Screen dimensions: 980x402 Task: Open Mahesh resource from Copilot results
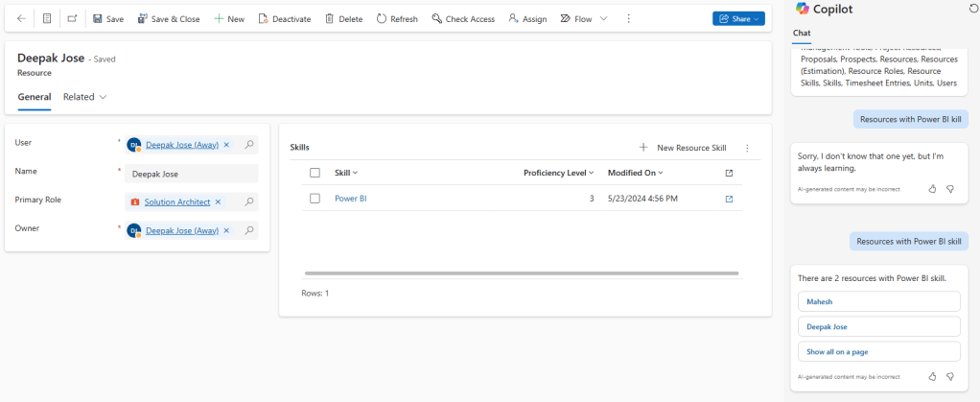click(877, 301)
